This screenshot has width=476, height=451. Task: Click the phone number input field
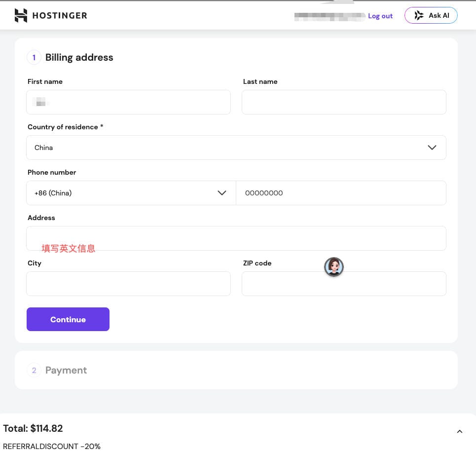(341, 193)
